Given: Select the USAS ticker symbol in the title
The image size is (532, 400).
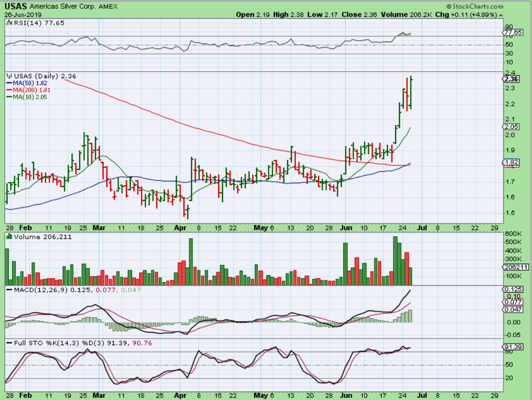Looking at the screenshot, I should 17,7.
